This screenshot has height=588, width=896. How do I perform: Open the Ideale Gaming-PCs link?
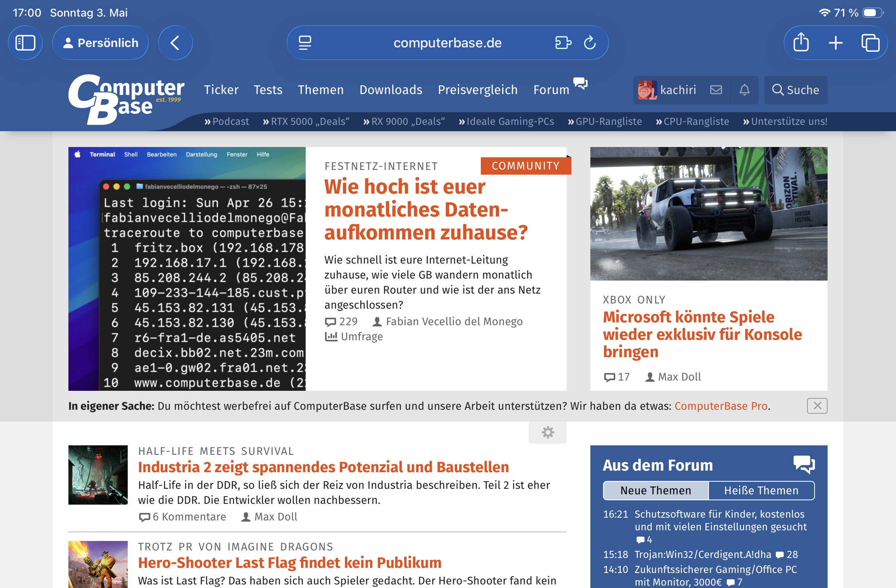click(506, 121)
